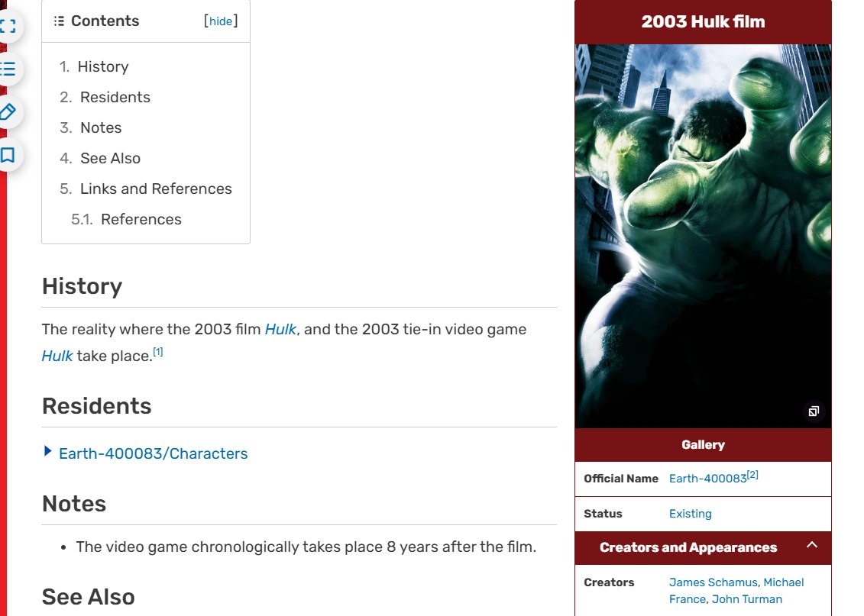This screenshot has width=864, height=616.
Task: Click the Status label in infobox
Action: (603, 514)
